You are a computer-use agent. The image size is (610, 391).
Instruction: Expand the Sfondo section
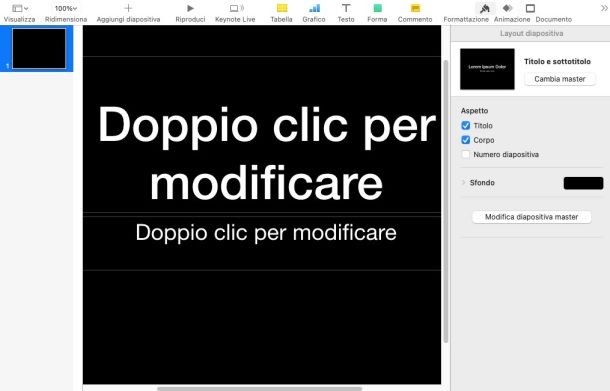tap(463, 182)
